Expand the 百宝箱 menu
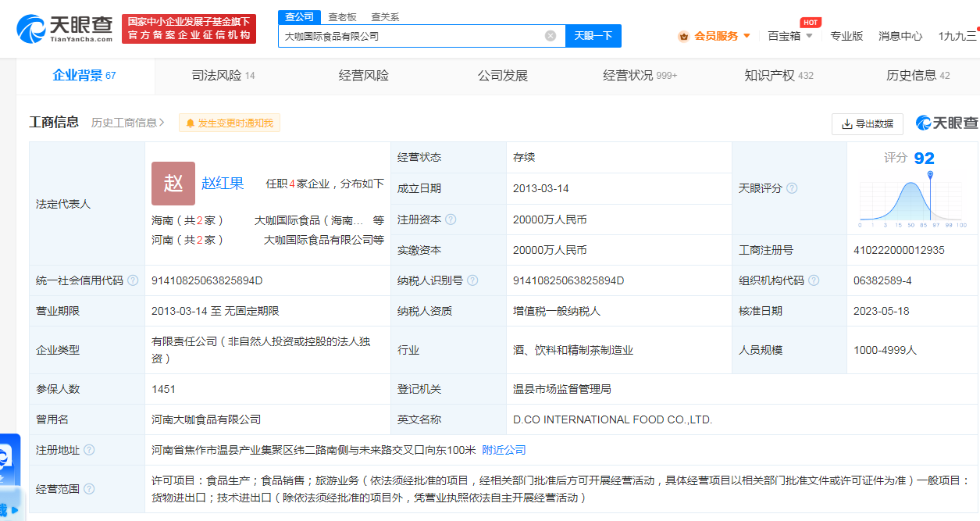The height and width of the screenshot is (521, 980). tap(790, 36)
